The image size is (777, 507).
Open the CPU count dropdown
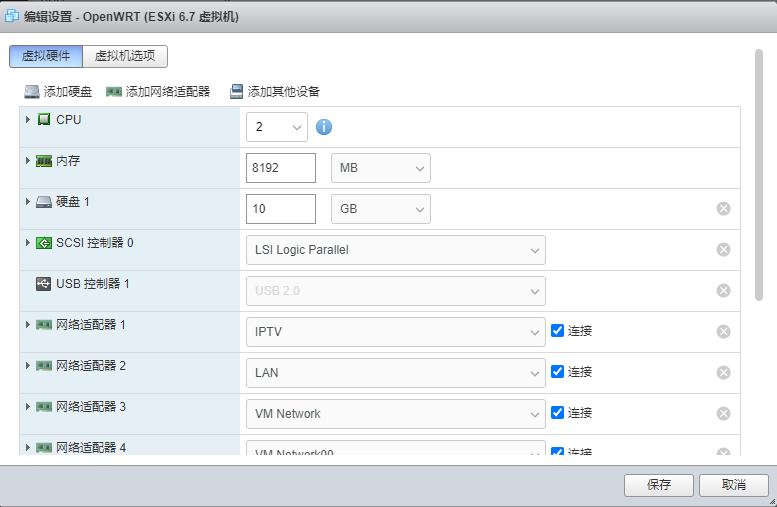point(277,127)
